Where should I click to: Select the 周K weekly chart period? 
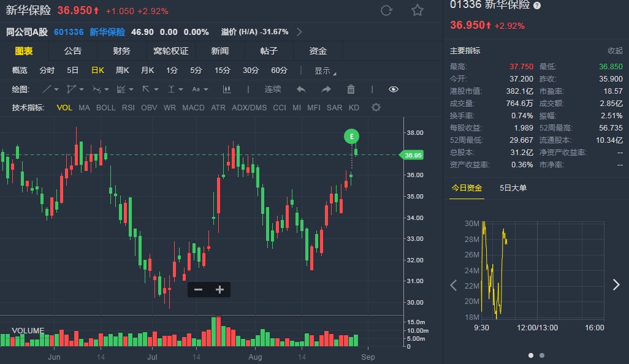tap(123, 70)
